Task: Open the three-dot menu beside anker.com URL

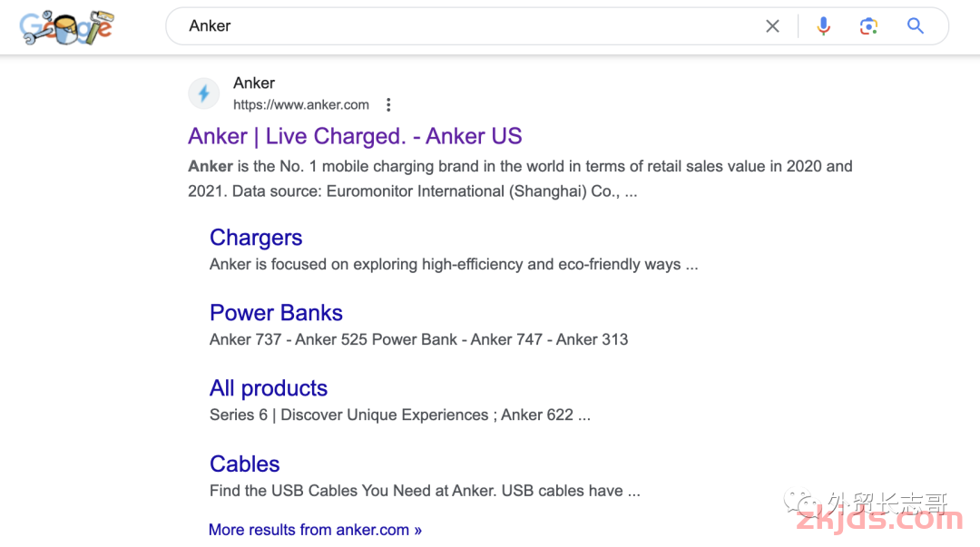Action: tap(388, 104)
